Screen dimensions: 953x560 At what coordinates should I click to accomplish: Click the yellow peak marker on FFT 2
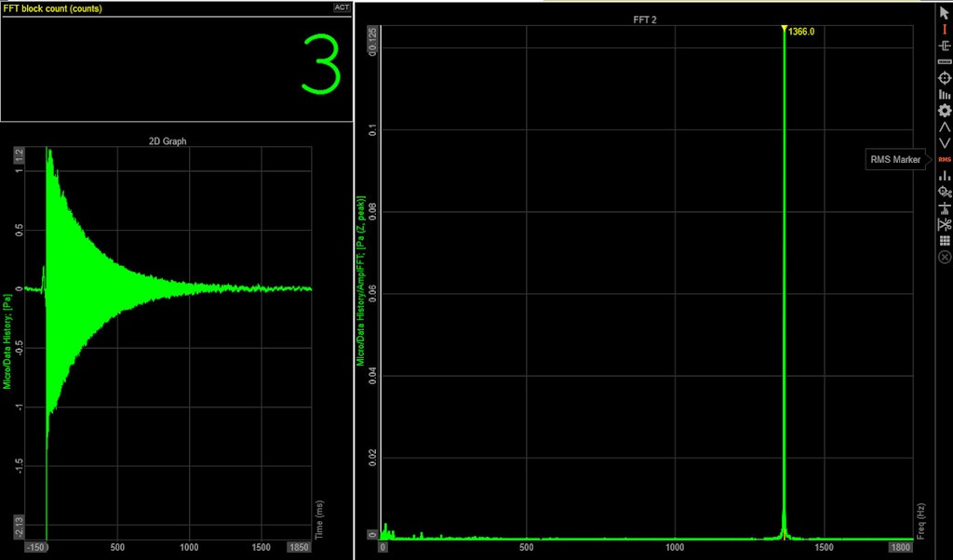pos(786,29)
